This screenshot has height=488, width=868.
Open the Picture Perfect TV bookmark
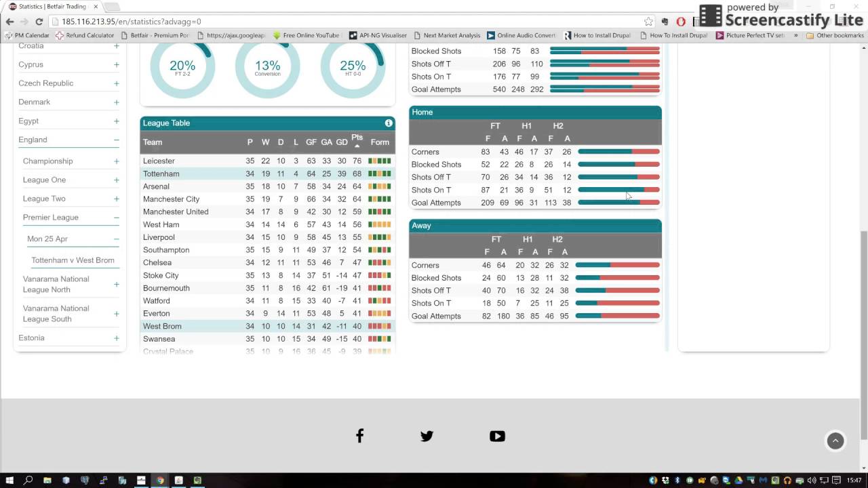[x=750, y=35]
